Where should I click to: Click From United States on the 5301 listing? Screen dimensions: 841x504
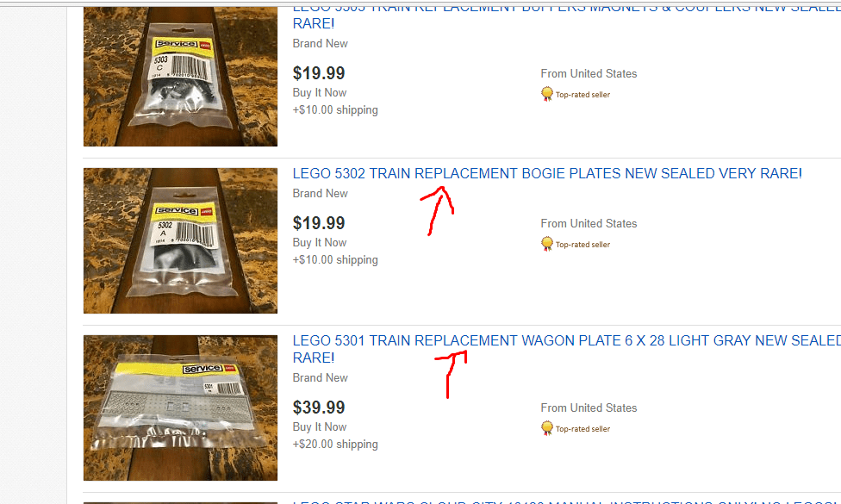click(589, 408)
